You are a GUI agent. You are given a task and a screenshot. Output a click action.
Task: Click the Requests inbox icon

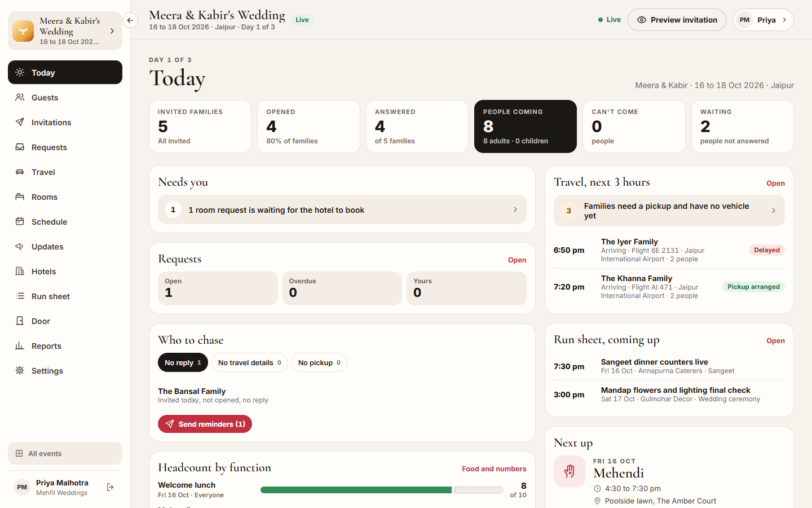coord(20,147)
